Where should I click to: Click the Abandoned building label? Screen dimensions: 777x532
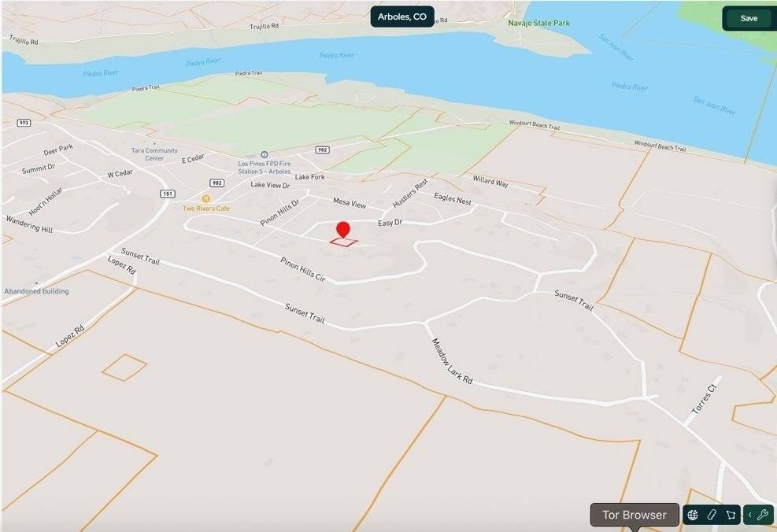[37, 291]
